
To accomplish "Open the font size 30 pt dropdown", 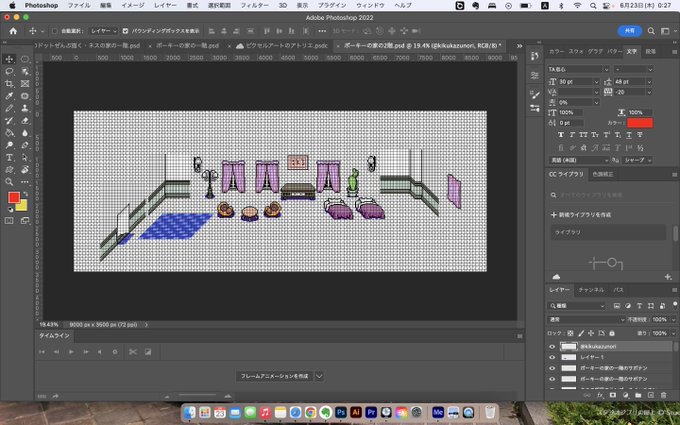I will (x=596, y=82).
